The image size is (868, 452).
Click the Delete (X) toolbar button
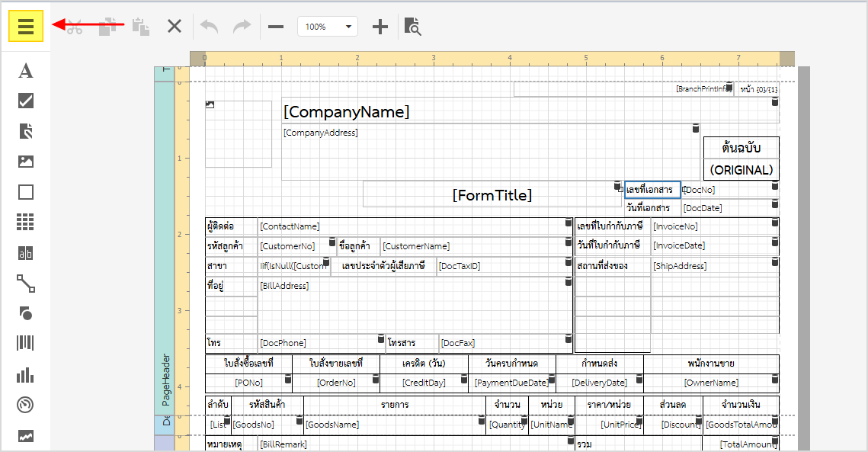(175, 27)
